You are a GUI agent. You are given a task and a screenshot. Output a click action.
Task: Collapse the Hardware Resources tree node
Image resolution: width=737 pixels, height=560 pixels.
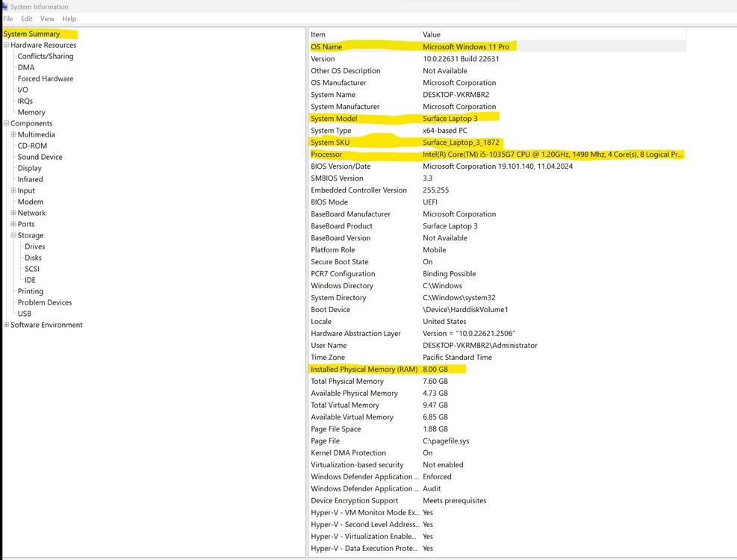point(6,46)
